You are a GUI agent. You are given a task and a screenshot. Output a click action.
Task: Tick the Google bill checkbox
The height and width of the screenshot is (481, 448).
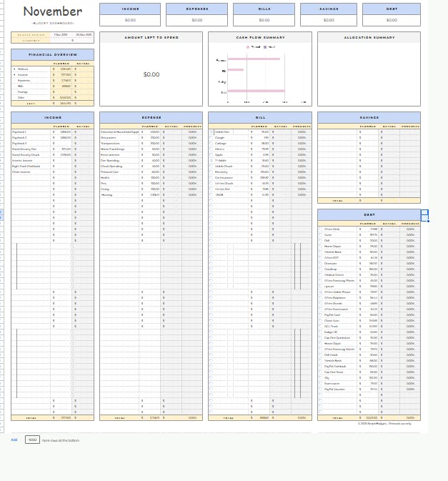[x=211, y=138]
